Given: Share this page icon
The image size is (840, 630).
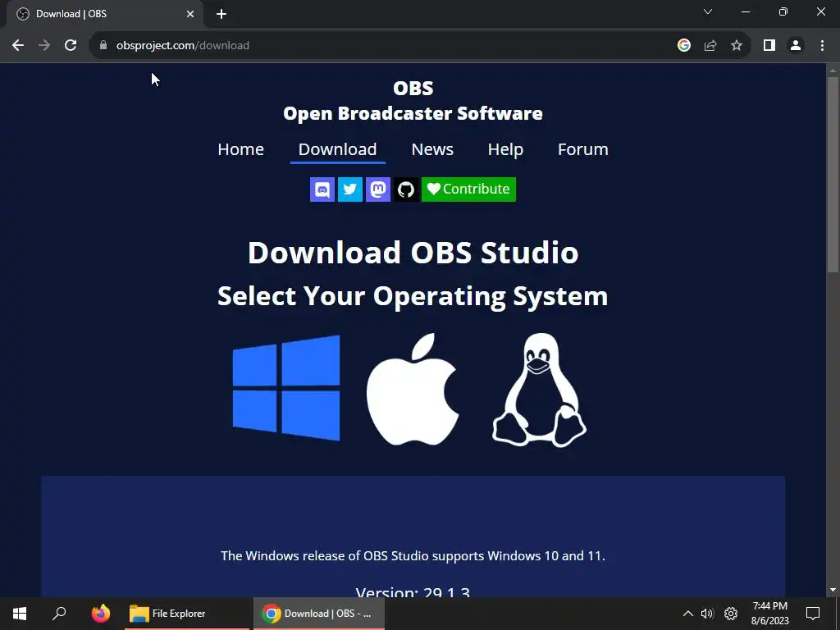Looking at the screenshot, I should 710,46.
